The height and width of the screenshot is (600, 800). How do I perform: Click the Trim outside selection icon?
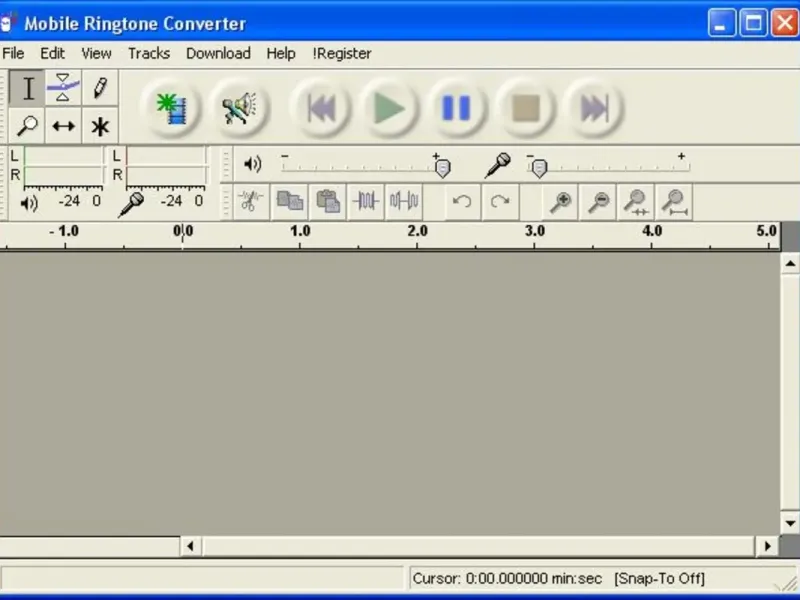tap(365, 202)
